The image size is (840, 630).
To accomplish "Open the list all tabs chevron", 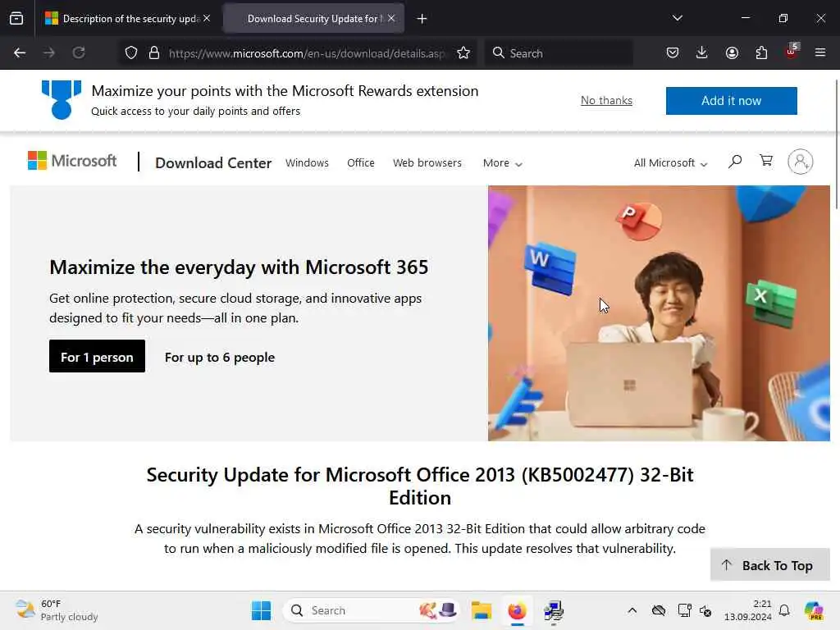I will 677,18.
